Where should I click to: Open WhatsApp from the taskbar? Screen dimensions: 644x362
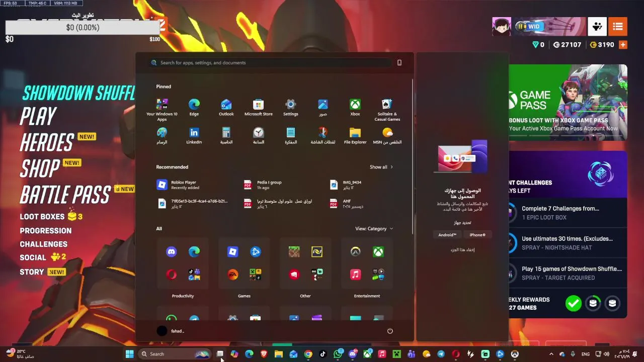click(338, 354)
